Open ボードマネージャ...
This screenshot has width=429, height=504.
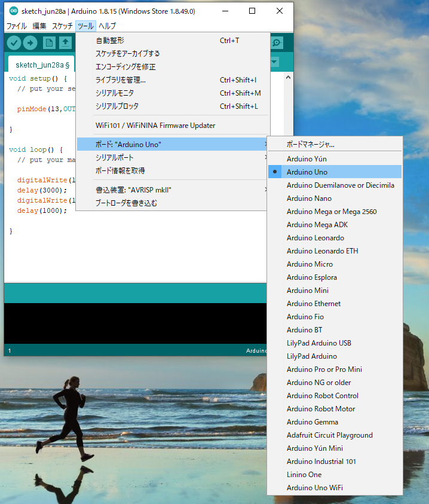335,144
